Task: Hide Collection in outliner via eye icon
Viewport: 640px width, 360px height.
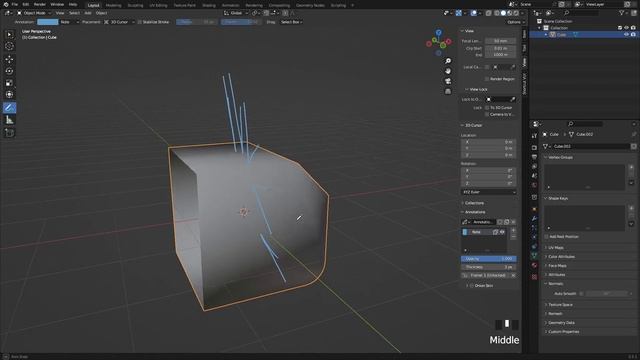Action: [x=626, y=28]
